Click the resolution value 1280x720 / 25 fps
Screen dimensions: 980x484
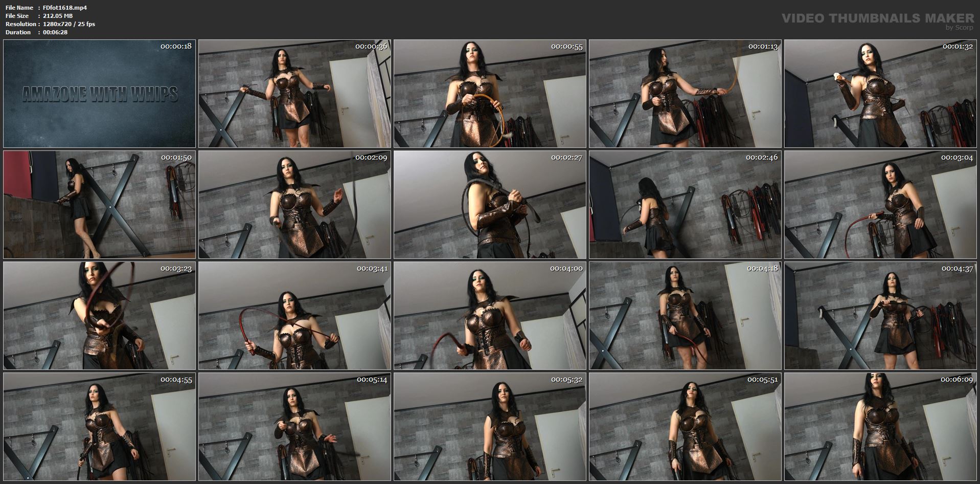tap(69, 24)
